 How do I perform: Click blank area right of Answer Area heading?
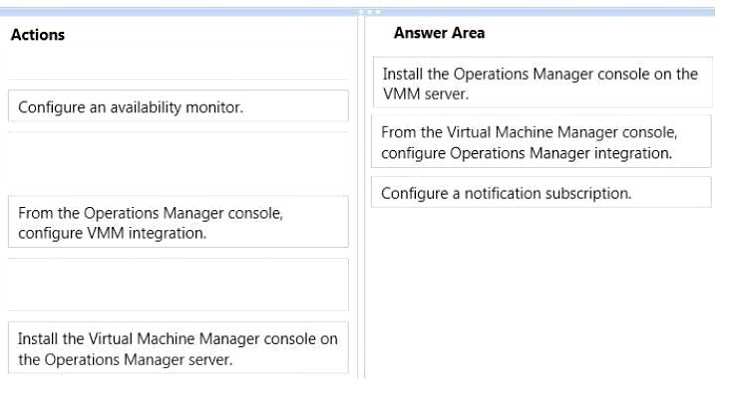pos(598,33)
